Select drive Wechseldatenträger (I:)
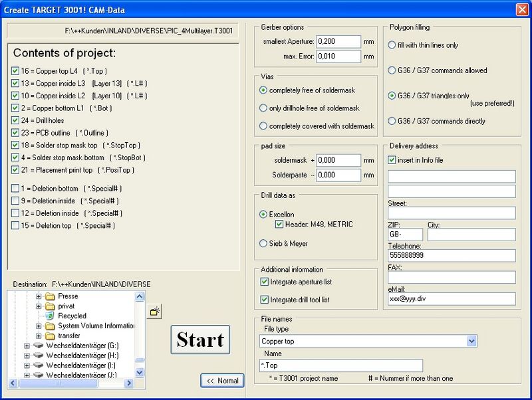 coord(80,365)
